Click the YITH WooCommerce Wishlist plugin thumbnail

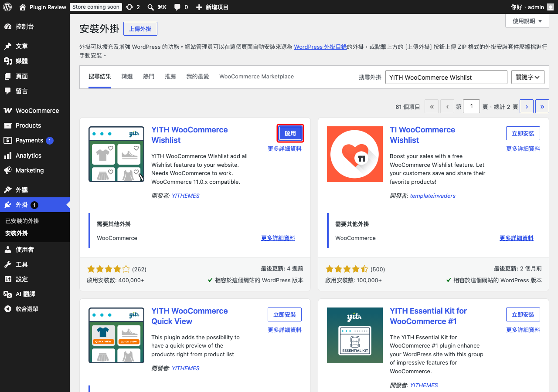[x=116, y=154]
